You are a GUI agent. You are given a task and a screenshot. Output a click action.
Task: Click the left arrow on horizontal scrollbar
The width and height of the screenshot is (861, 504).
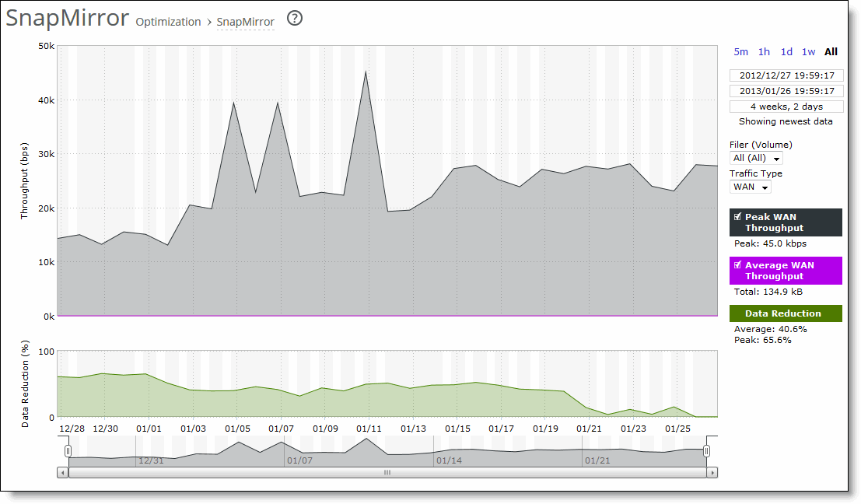(64, 472)
